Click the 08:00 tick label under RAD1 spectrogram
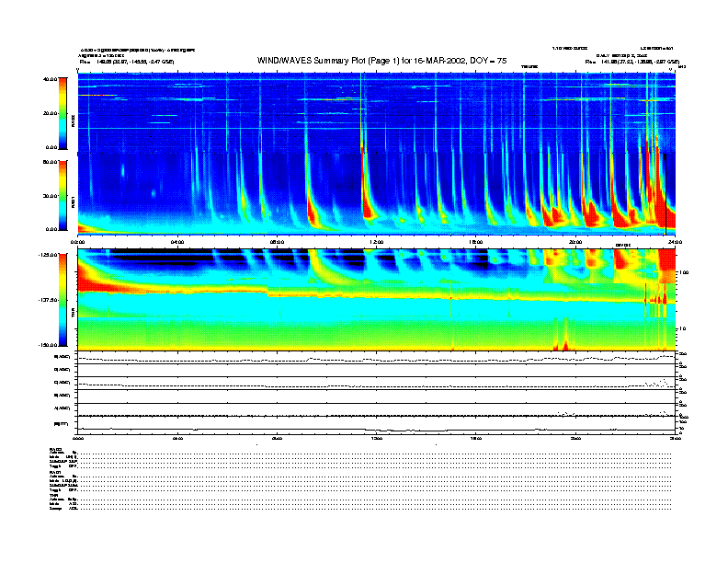 pos(277,242)
